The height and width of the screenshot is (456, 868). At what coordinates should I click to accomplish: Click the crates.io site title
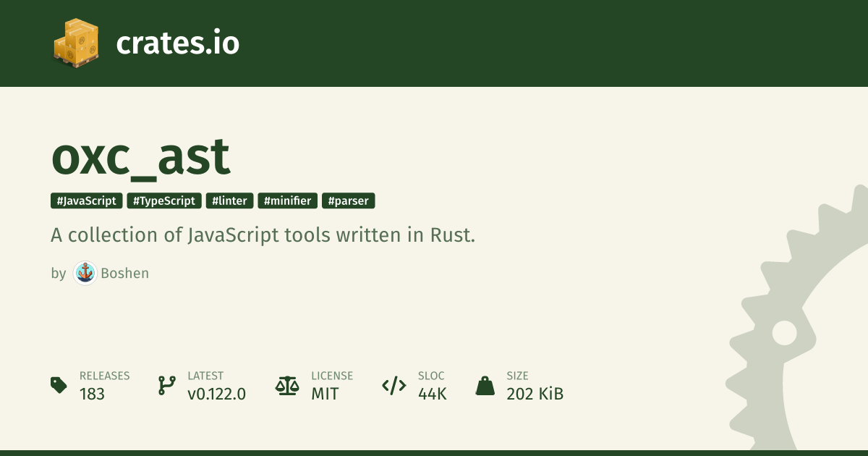[x=177, y=43]
